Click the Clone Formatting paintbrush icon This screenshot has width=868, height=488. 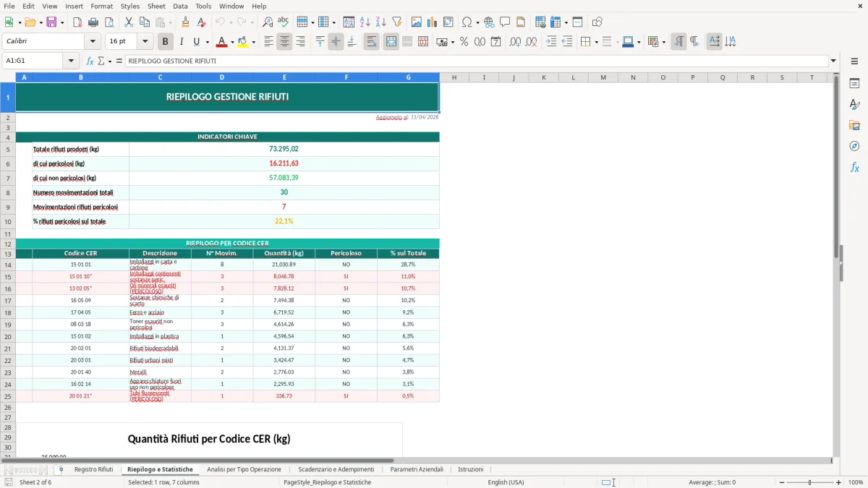coord(185,22)
